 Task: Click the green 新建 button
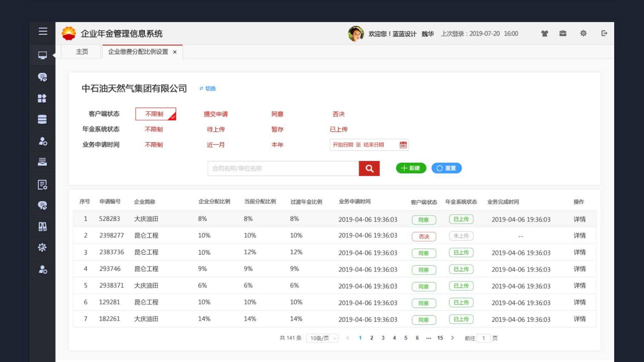411,168
